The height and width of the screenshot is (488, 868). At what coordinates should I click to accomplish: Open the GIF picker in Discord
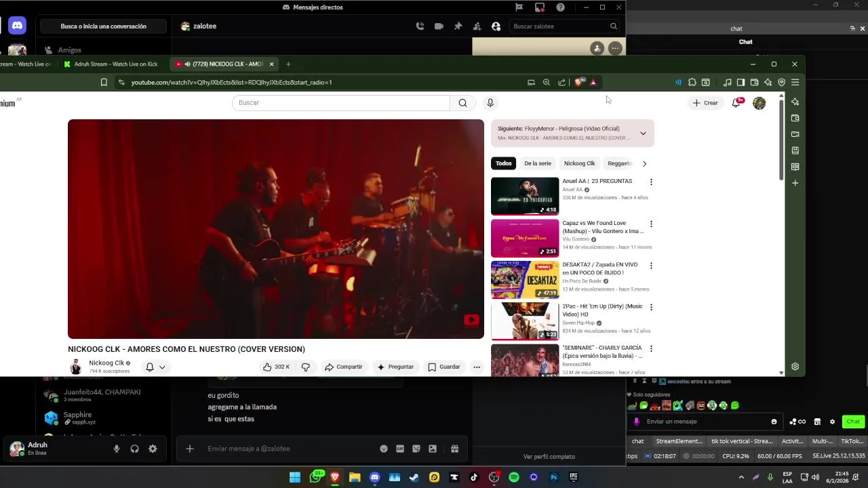click(x=400, y=449)
